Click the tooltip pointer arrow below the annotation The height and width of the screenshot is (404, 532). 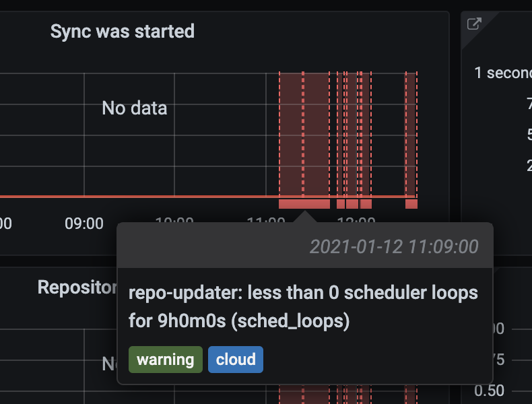(x=304, y=216)
